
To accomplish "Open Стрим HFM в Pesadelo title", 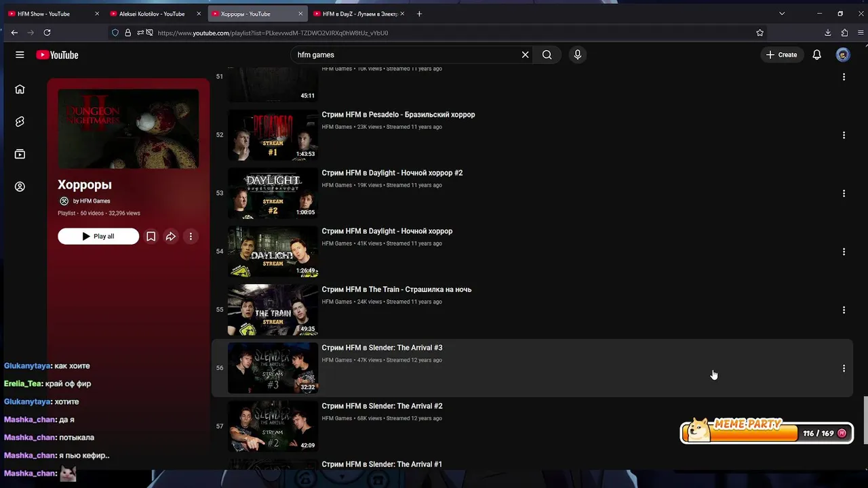I will tap(398, 115).
